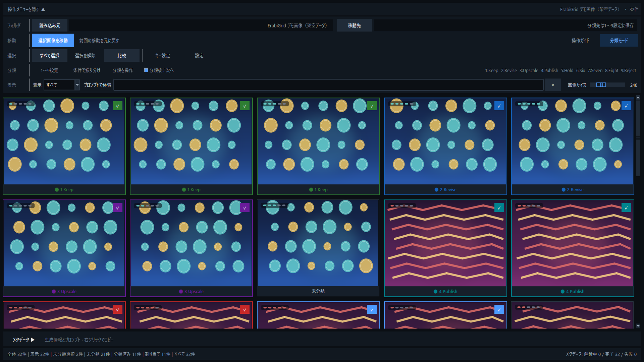Screen dimensions: 644x362
Task: Uncheck the first 2 Revise image checkmark
Action: [499, 106]
